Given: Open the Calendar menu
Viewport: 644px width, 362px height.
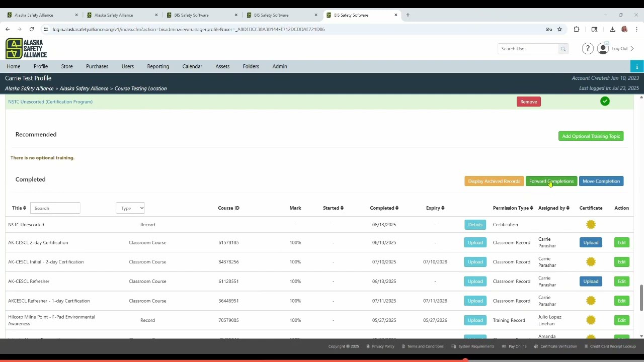Looking at the screenshot, I should (192, 66).
